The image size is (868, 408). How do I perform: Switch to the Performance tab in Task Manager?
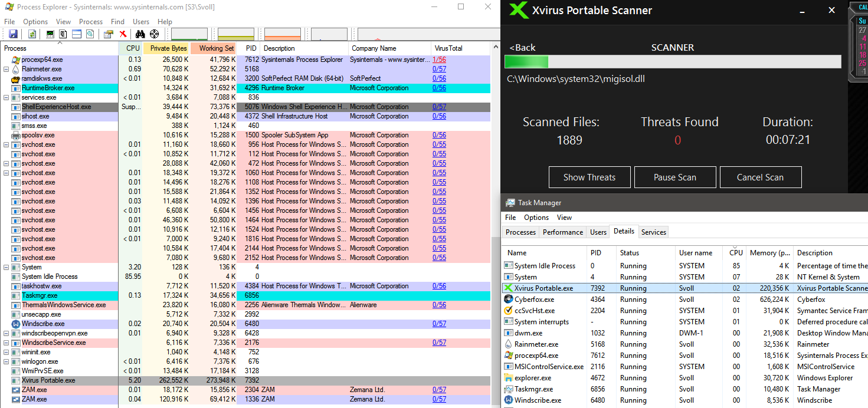562,232
